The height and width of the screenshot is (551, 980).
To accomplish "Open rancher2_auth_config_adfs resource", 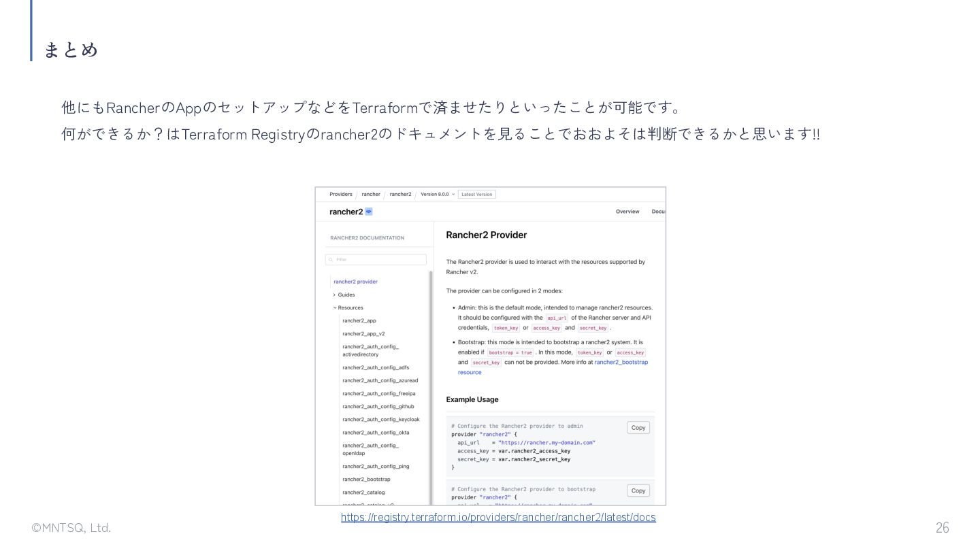I will pos(376,367).
